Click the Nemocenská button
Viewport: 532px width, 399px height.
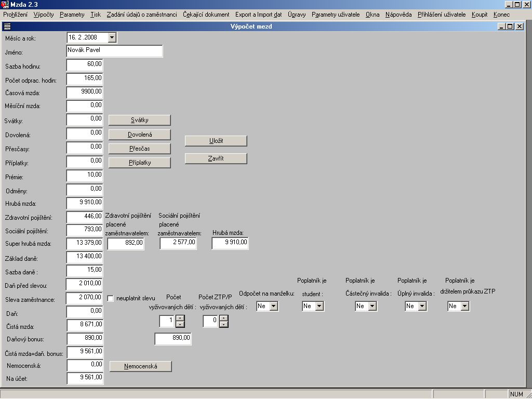click(x=140, y=366)
